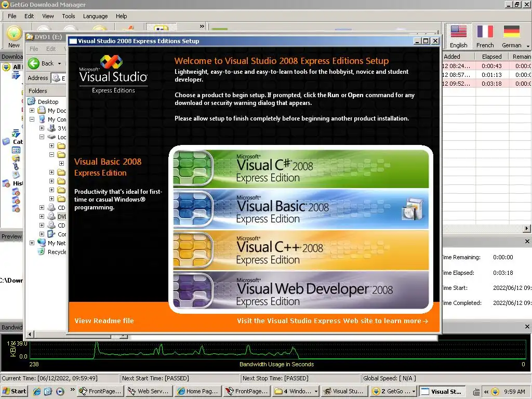Open the 2 GetGo grouped taskbar button
Image resolution: width=532 pixels, height=399 pixels.
393,391
